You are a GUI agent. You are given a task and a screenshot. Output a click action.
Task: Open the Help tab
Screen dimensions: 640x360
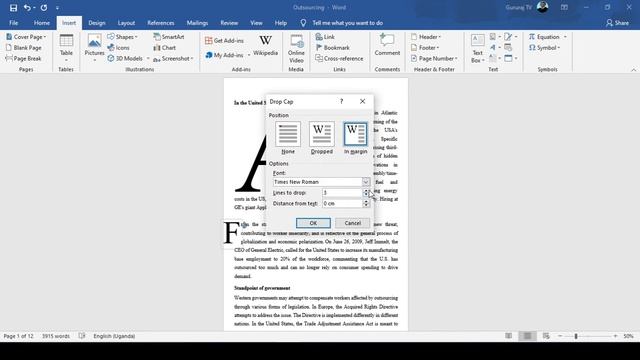(280, 23)
